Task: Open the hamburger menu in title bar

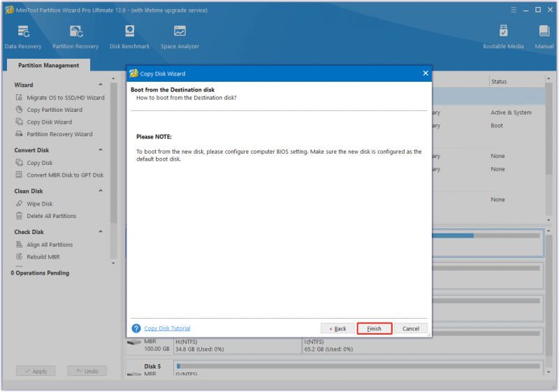Action: point(514,10)
